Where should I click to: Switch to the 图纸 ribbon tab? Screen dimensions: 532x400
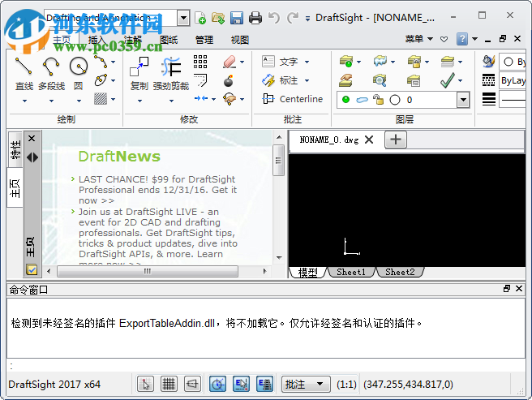(169, 40)
